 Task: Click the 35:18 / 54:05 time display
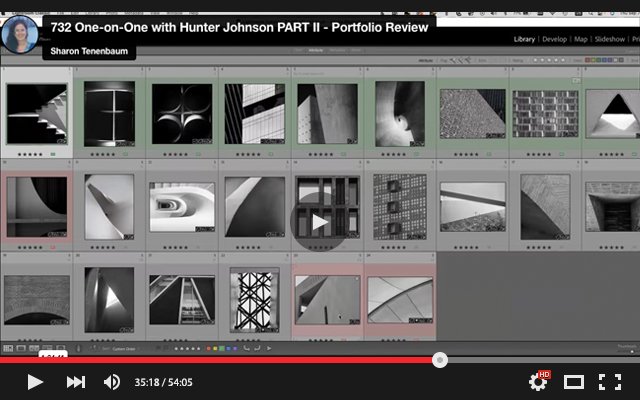(x=164, y=382)
